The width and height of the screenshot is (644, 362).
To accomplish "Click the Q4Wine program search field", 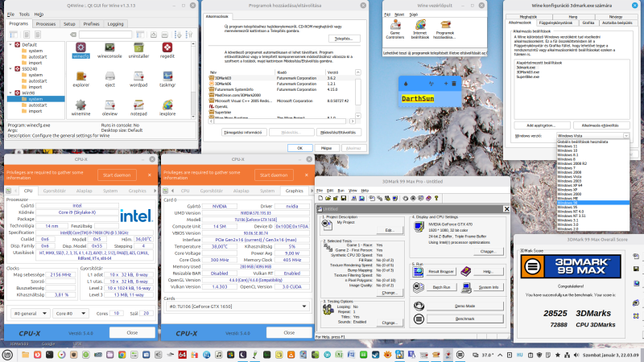I will pos(105,35).
